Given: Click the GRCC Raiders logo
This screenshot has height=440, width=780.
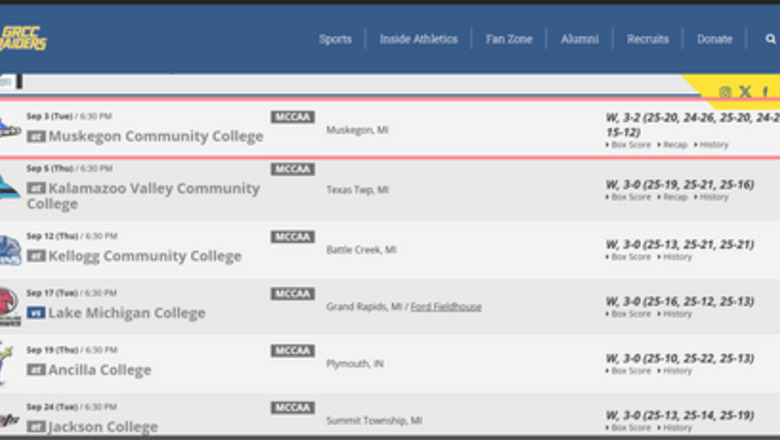Looking at the screenshot, I should point(23,38).
